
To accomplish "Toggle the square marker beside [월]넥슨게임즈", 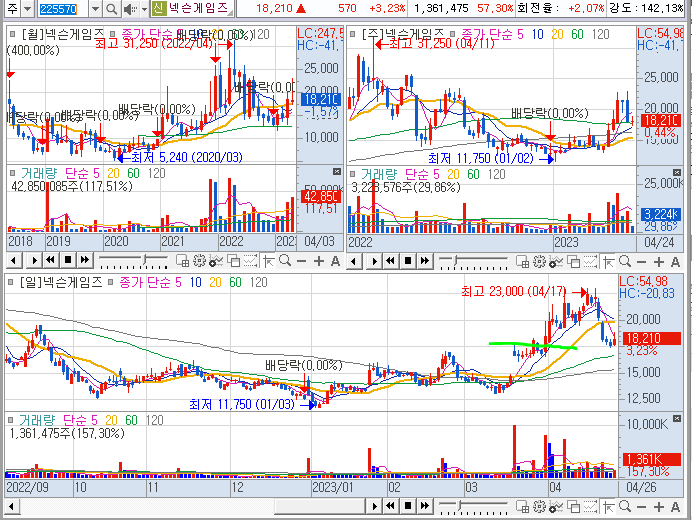I will click(x=12, y=34).
